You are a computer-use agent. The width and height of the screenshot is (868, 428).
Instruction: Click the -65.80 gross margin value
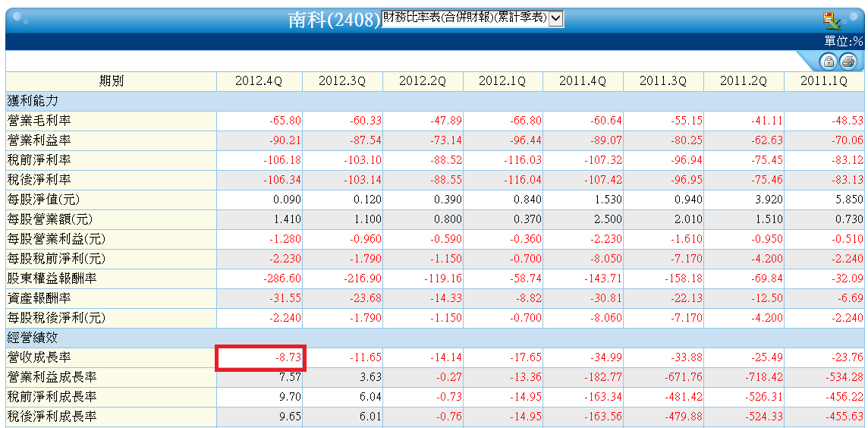[x=285, y=121]
